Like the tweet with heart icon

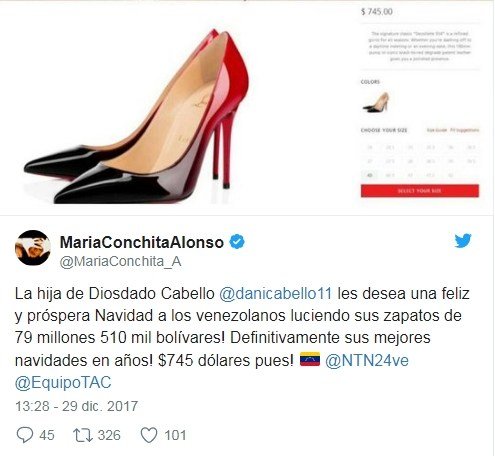click(x=149, y=435)
